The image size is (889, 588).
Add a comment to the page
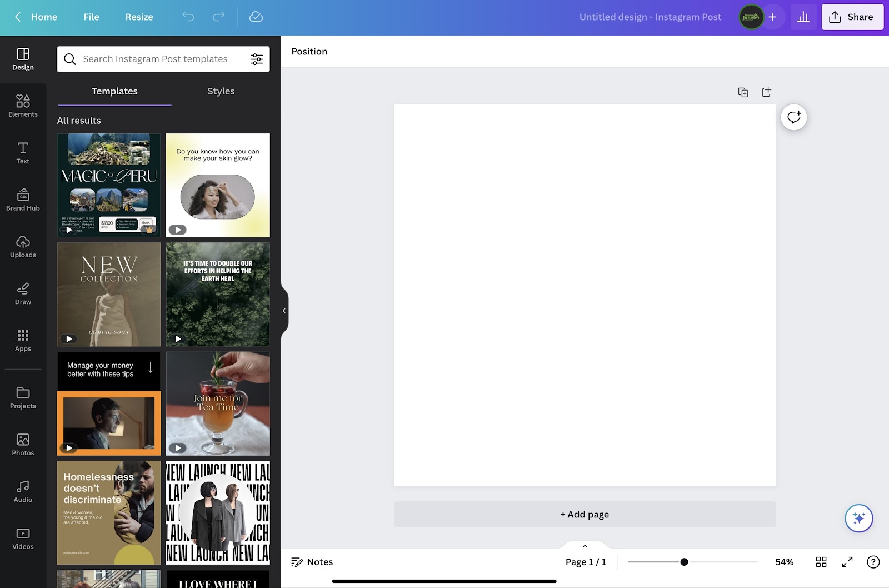[794, 117]
